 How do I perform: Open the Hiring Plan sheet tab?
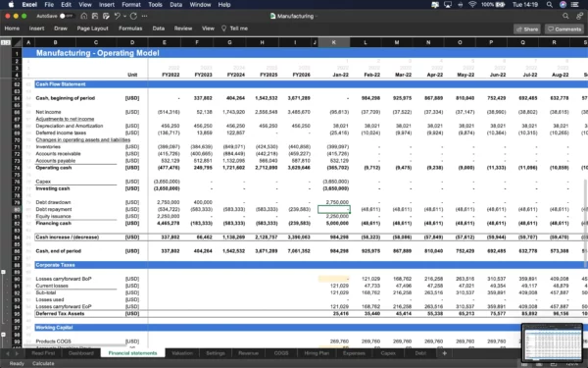317,353
